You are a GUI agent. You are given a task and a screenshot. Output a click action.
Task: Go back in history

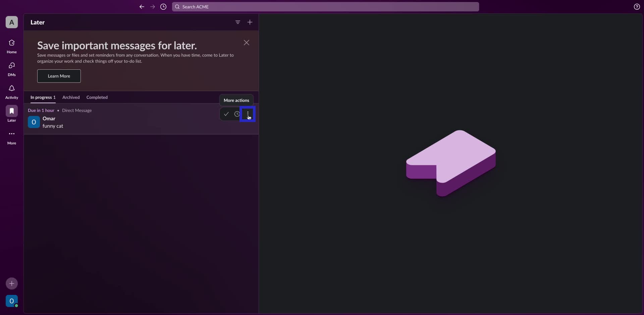click(142, 7)
